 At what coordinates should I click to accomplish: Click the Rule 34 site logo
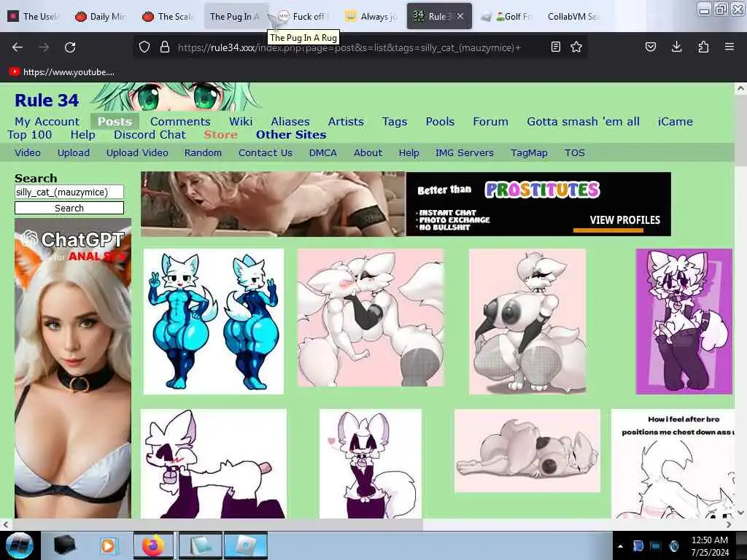coord(47,100)
